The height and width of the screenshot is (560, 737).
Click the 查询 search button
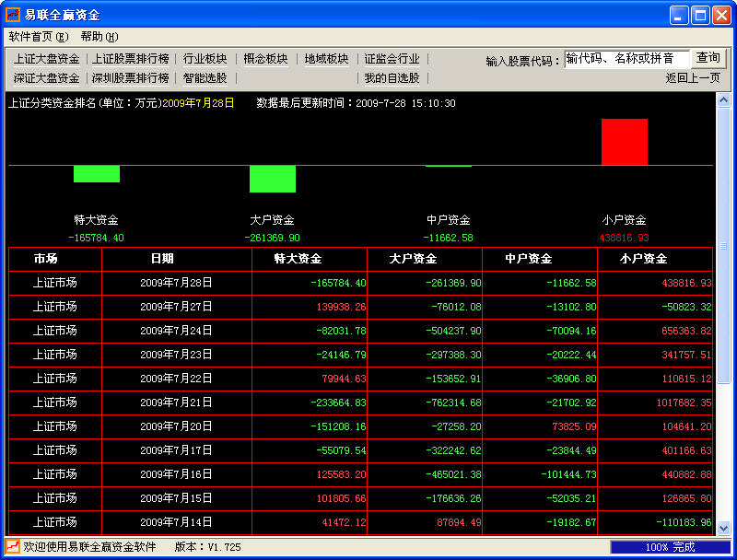tap(708, 58)
